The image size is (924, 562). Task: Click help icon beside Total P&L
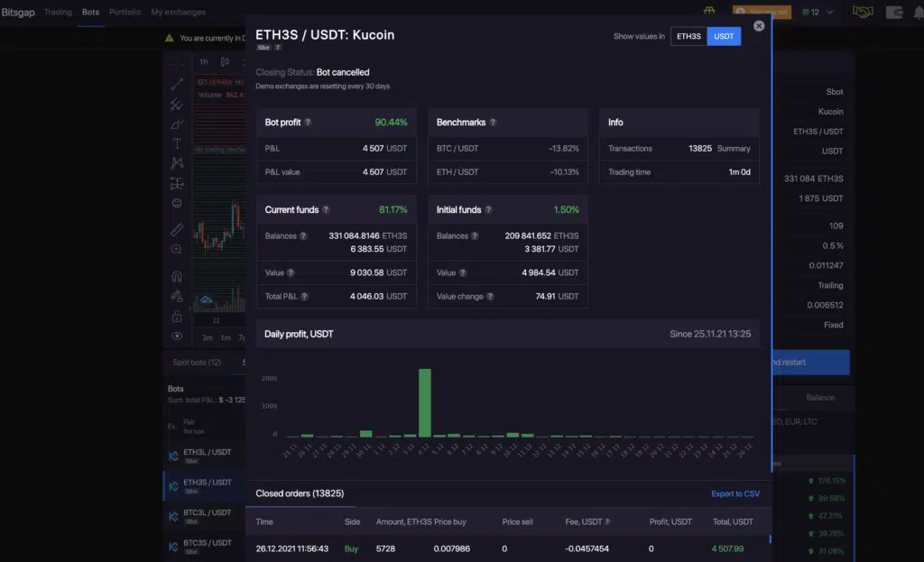coord(304,296)
